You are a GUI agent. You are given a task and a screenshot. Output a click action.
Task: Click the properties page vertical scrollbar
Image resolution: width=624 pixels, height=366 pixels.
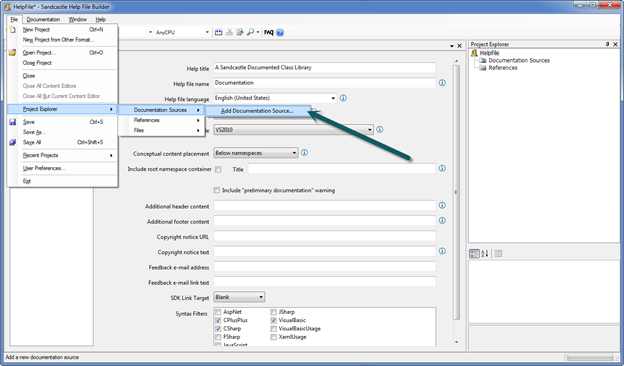pyautogui.click(x=456, y=192)
